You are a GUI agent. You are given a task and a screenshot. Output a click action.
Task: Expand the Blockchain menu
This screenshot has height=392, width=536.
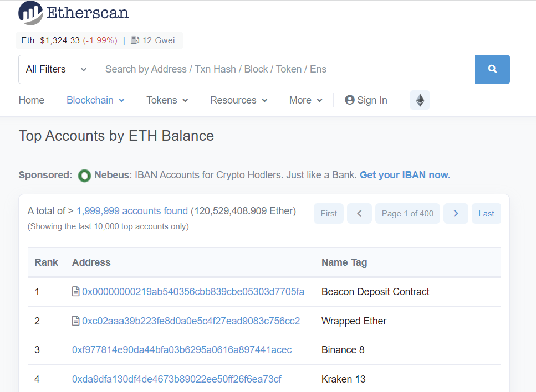click(95, 100)
